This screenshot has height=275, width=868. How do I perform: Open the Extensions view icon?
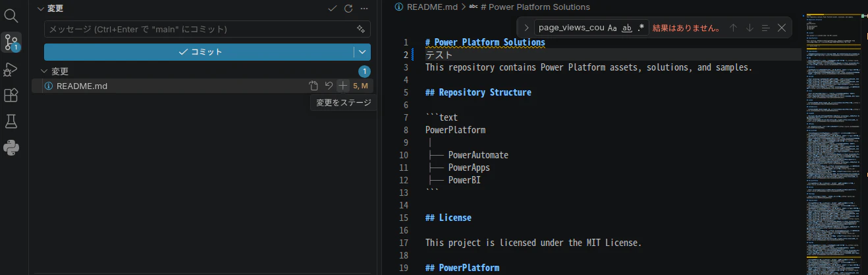tap(11, 96)
